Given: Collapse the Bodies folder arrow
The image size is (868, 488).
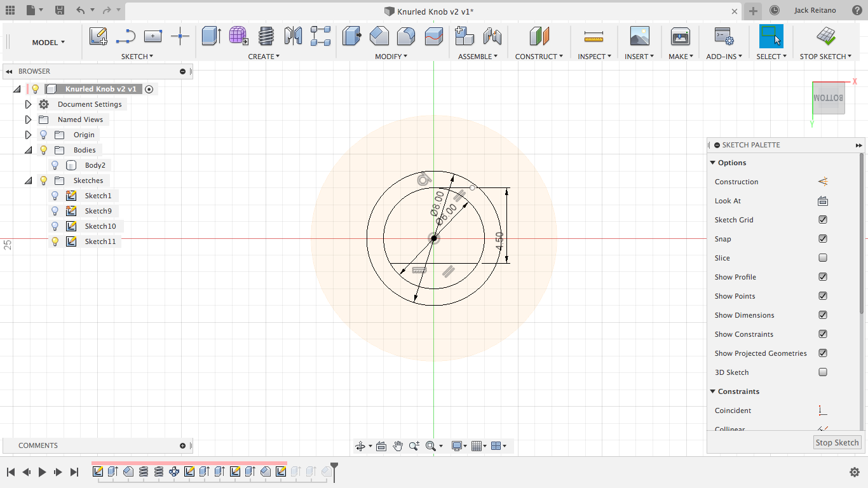Looking at the screenshot, I should tap(28, 150).
